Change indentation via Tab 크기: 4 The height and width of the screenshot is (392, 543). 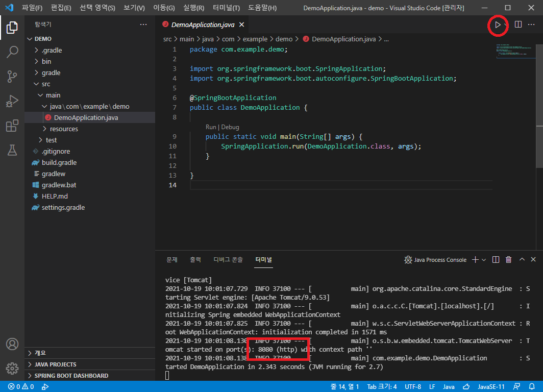(382, 386)
